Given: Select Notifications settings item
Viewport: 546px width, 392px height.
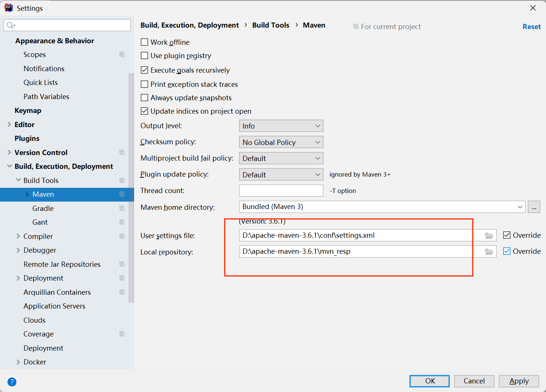Looking at the screenshot, I should (x=44, y=69).
